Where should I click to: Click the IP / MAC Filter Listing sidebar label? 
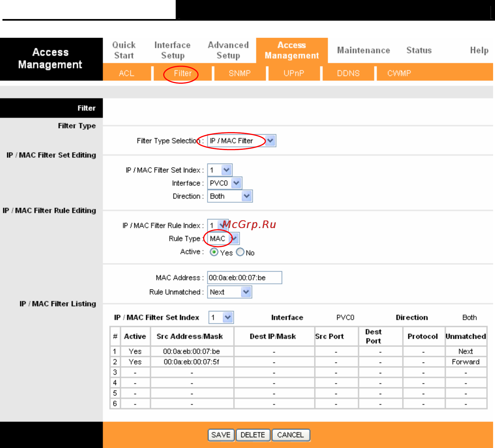[x=58, y=304]
